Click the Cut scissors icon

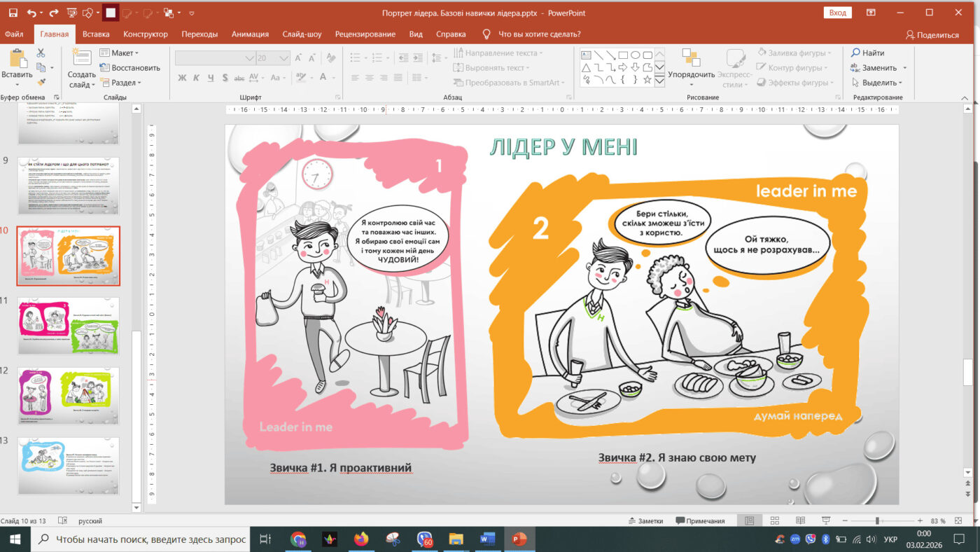click(41, 53)
